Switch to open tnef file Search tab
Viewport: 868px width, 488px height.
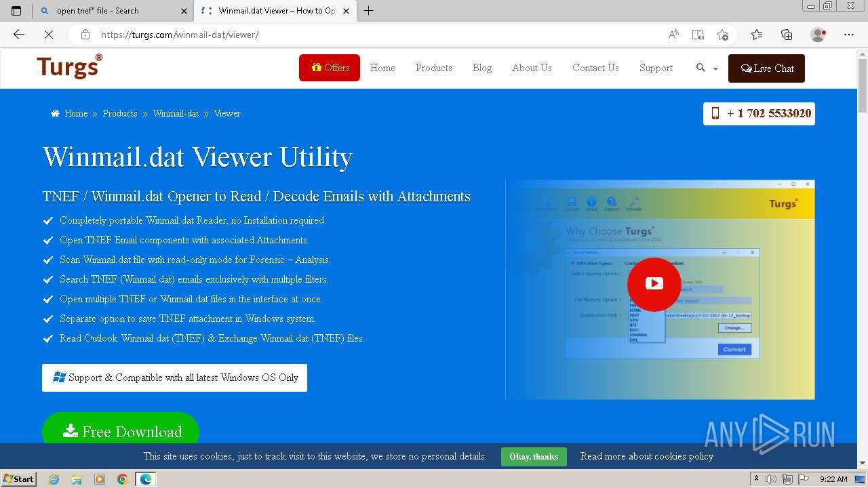[x=114, y=11]
